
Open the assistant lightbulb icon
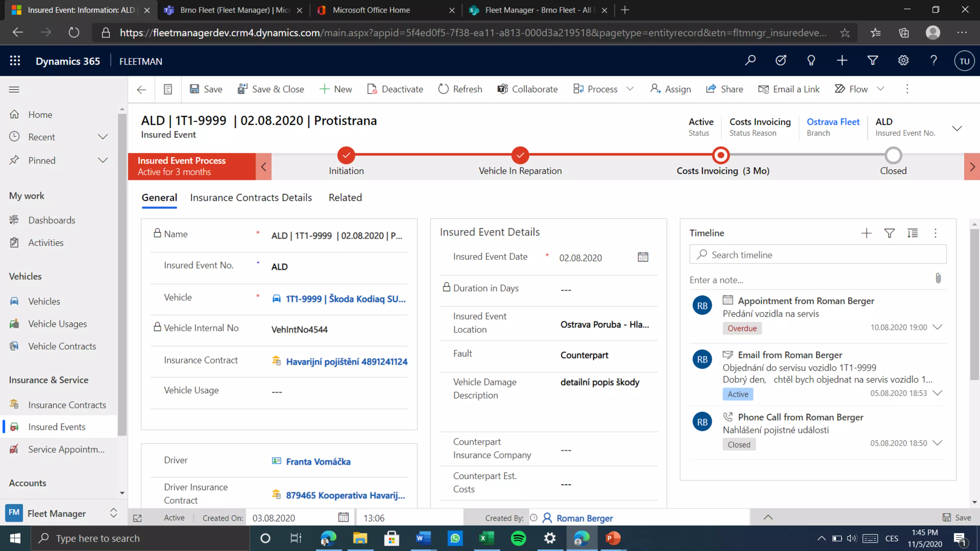click(x=811, y=61)
